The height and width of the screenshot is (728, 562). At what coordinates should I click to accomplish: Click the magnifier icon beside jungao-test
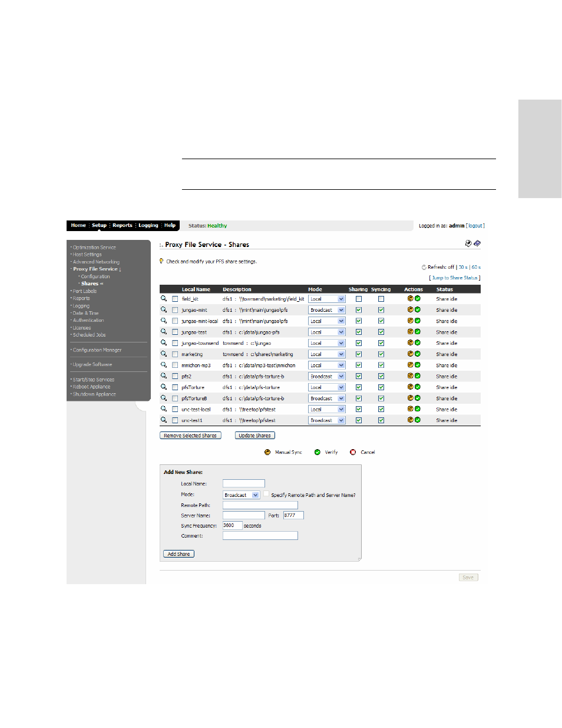(164, 332)
